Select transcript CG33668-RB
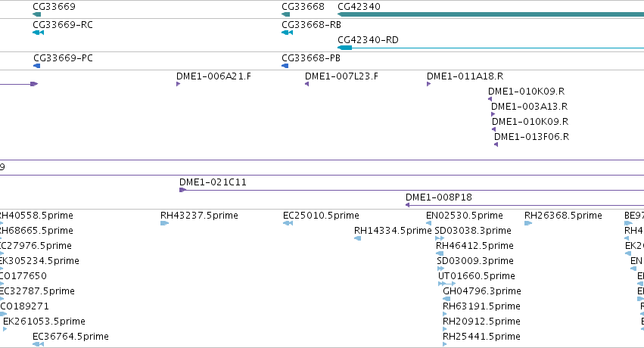Image resolution: width=644 pixels, height=348 pixels. [x=311, y=25]
